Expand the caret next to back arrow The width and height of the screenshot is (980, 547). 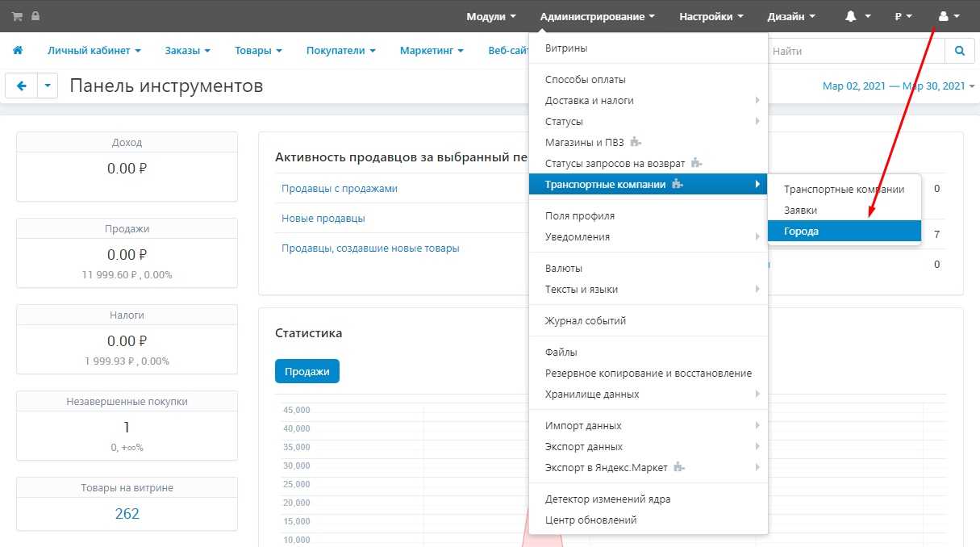pos(48,86)
